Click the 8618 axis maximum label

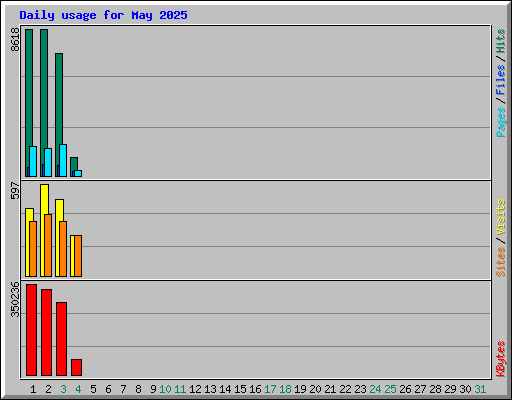[15, 39]
